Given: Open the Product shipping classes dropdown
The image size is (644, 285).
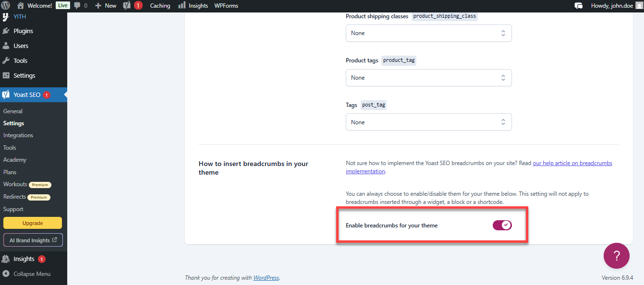Looking at the screenshot, I should 428,33.
